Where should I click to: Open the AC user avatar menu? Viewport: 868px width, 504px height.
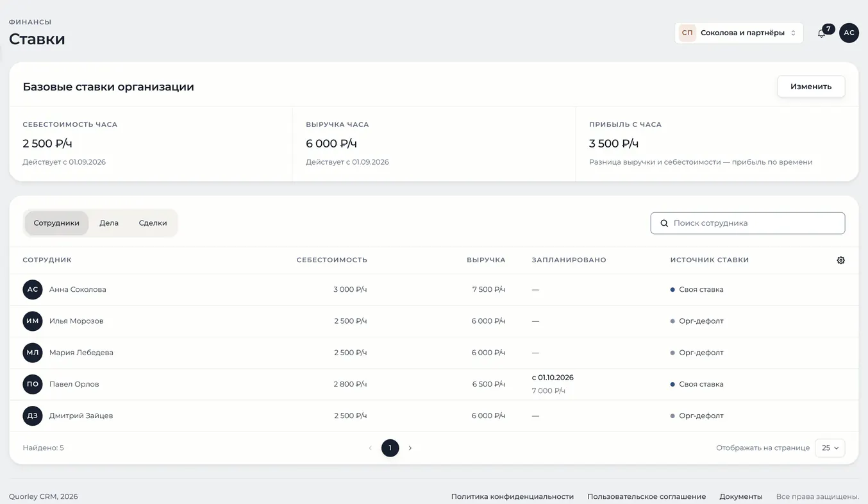849,33
